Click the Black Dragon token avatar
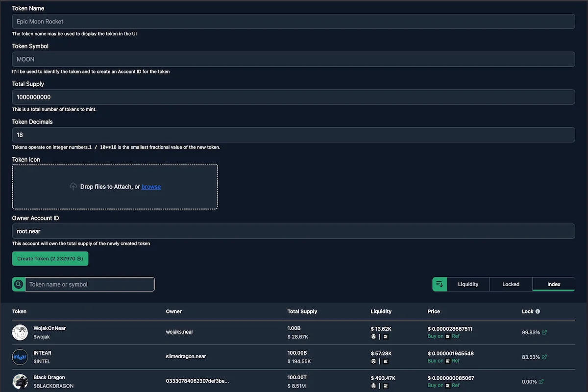This screenshot has width=588, height=392. (x=20, y=381)
